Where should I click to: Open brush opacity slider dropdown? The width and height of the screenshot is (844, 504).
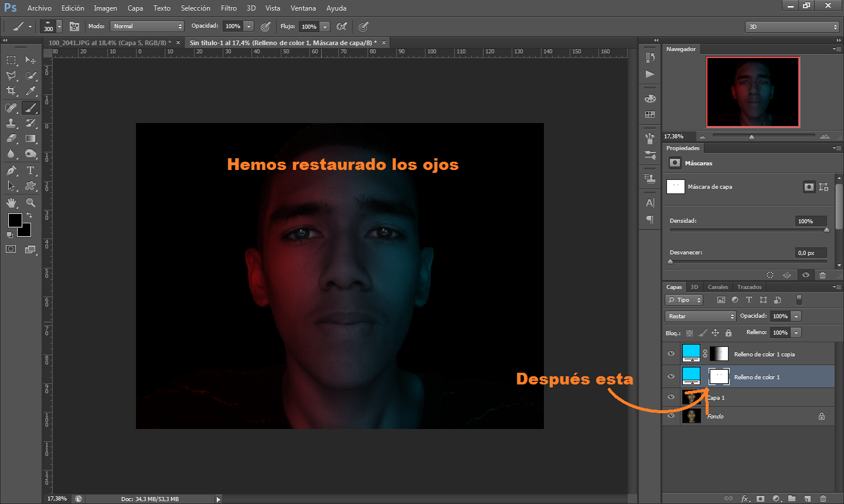[x=249, y=26]
